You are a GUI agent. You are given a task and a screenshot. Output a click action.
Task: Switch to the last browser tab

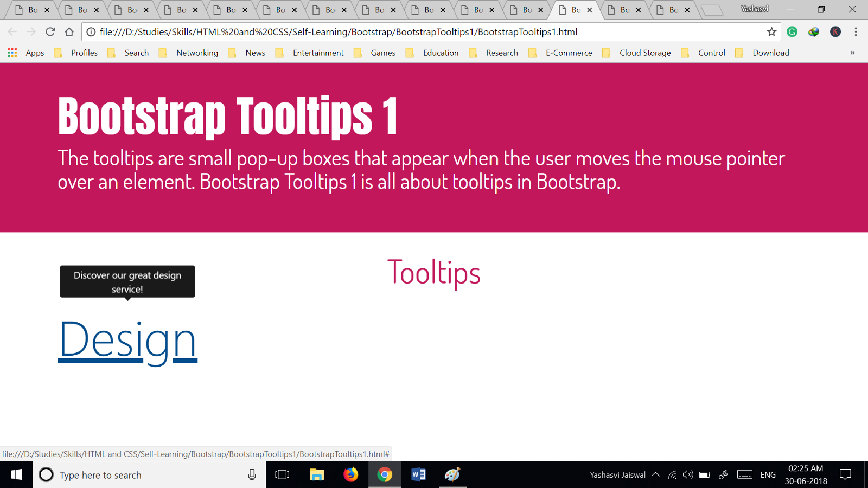click(673, 10)
